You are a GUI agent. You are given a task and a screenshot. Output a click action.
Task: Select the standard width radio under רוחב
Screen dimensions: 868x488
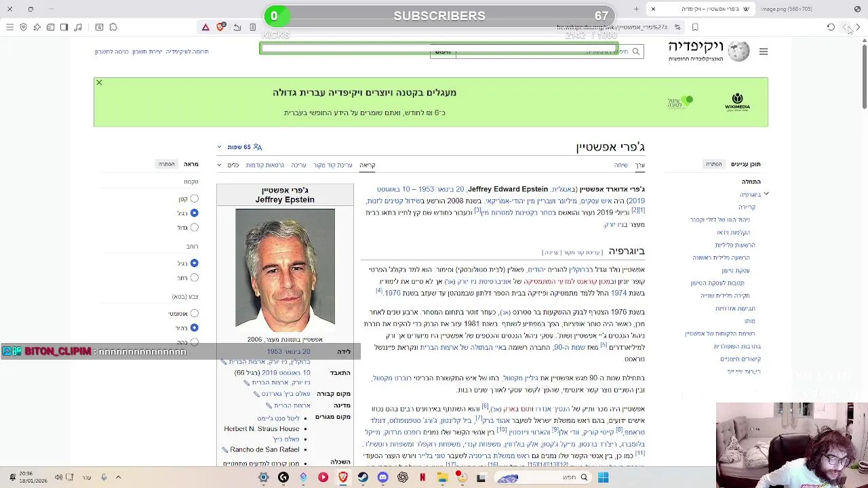point(194,263)
